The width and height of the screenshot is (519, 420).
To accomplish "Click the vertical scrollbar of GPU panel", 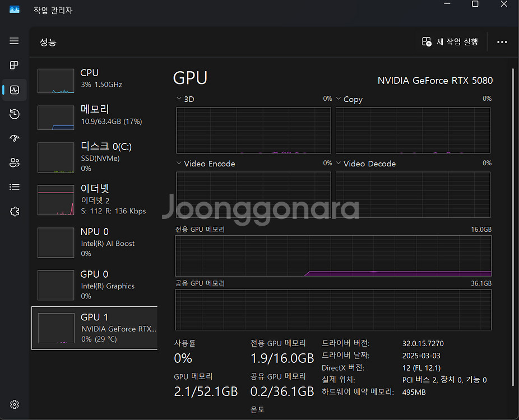I will [x=513, y=227].
